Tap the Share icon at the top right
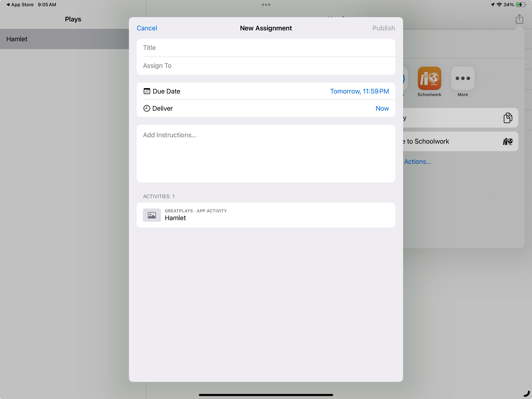 pos(520,19)
